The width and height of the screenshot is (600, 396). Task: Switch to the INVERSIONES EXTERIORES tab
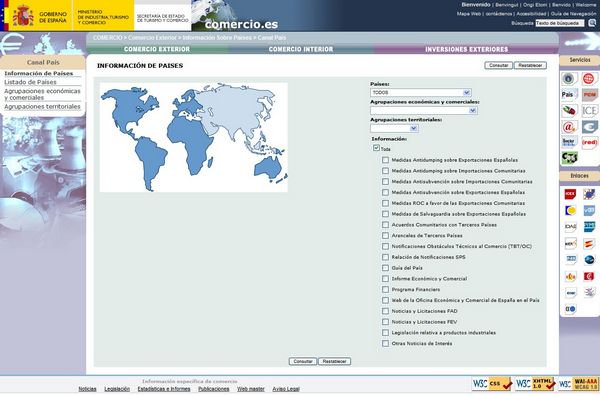pyautogui.click(x=466, y=49)
